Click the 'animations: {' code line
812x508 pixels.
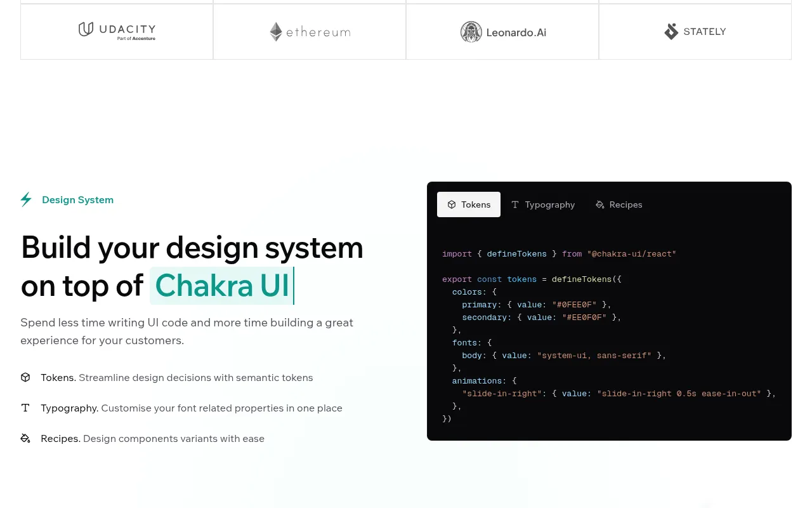485,381
